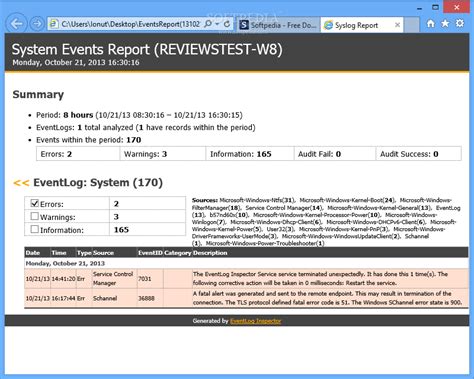Click the Date column header

click(x=33, y=253)
